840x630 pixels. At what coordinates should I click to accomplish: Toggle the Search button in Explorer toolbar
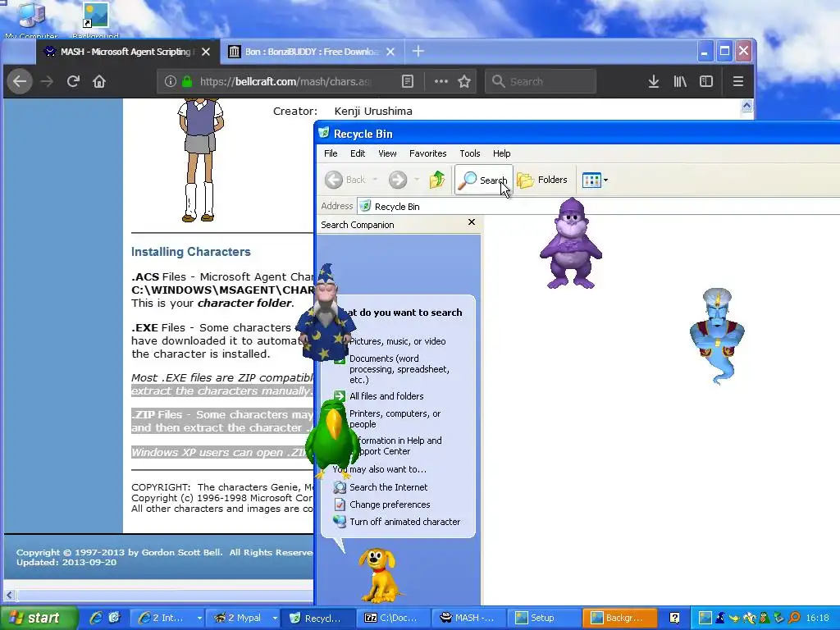tap(483, 180)
